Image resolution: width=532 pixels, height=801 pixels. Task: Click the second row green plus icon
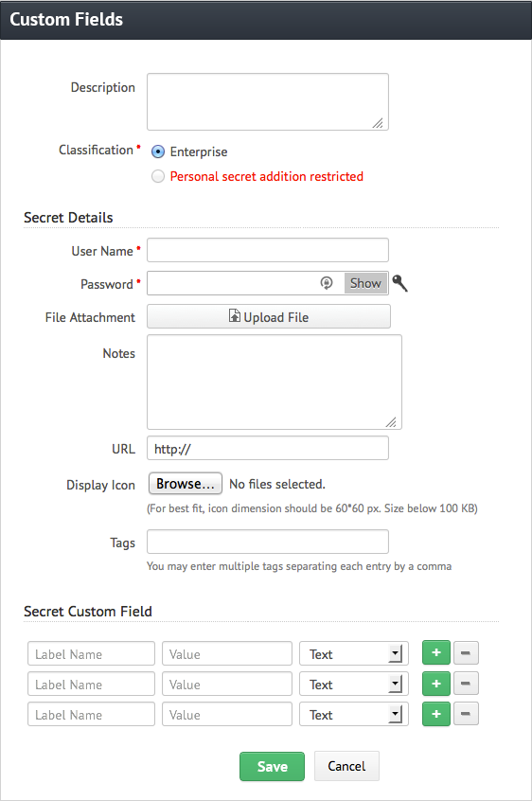point(436,683)
